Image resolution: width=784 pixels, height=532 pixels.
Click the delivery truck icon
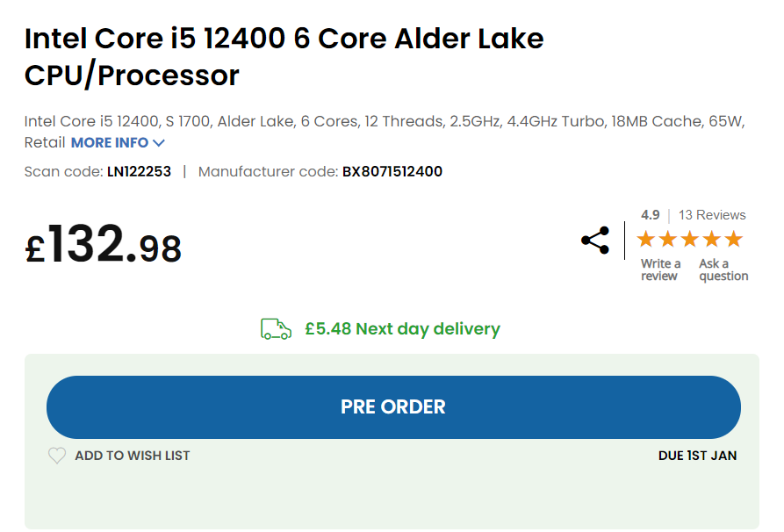[276, 329]
